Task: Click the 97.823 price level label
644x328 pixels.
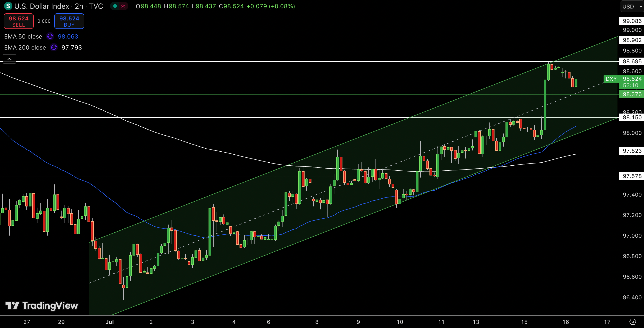Action: [632, 151]
